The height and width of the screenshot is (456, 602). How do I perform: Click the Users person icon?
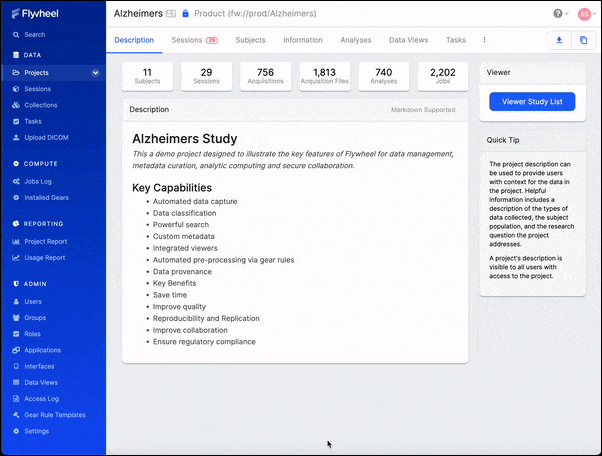point(16,302)
